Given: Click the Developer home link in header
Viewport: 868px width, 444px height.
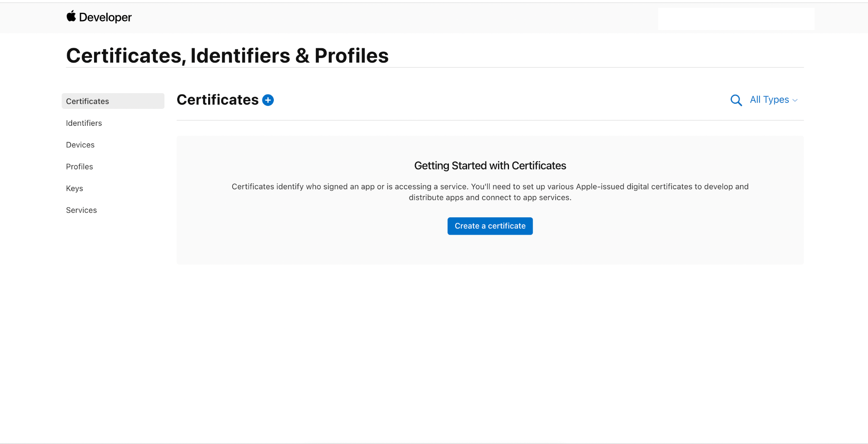Looking at the screenshot, I should [105, 17].
